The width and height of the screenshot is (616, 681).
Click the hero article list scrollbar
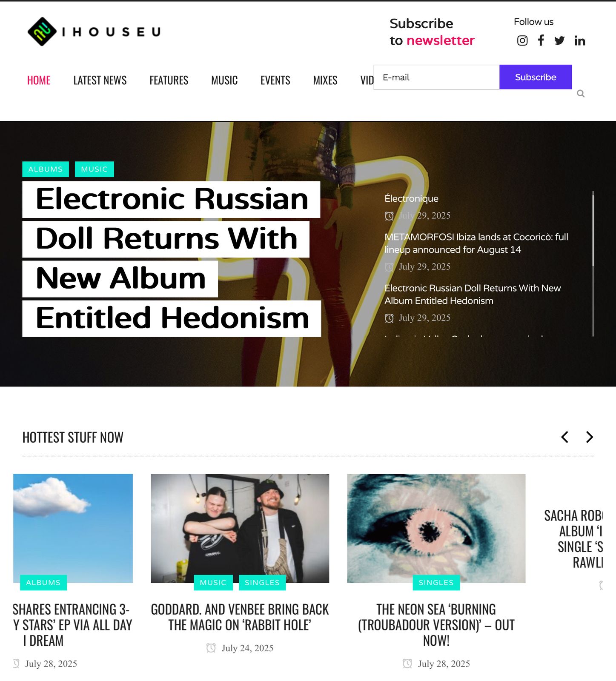[593, 263]
